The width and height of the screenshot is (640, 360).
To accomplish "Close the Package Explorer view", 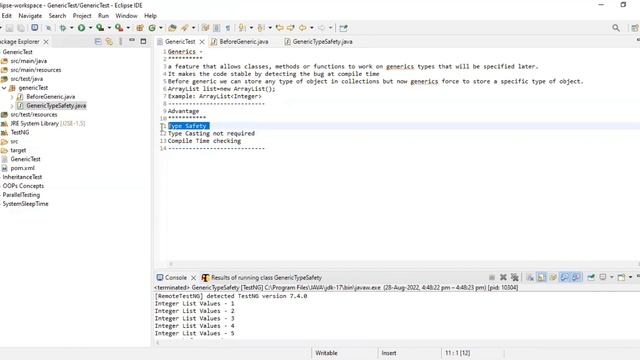I will point(46,42).
